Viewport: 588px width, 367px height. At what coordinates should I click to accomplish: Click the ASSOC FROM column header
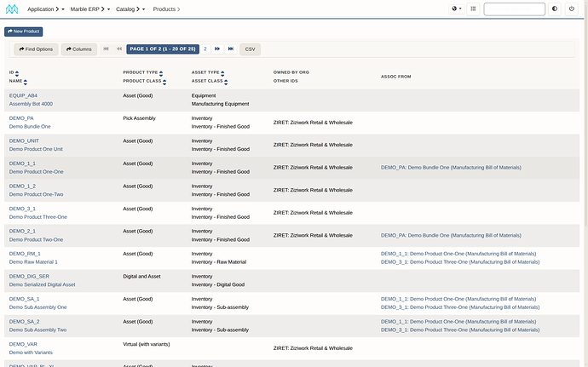click(396, 77)
